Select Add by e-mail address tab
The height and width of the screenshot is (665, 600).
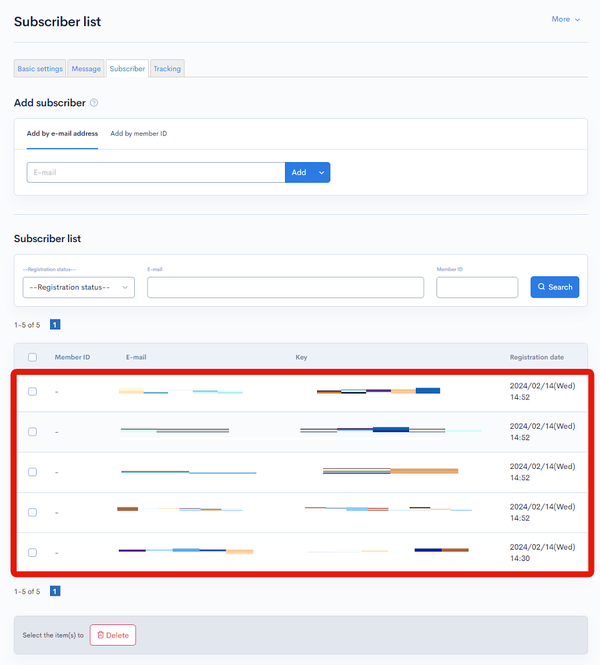pyautogui.click(x=62, y=134)
